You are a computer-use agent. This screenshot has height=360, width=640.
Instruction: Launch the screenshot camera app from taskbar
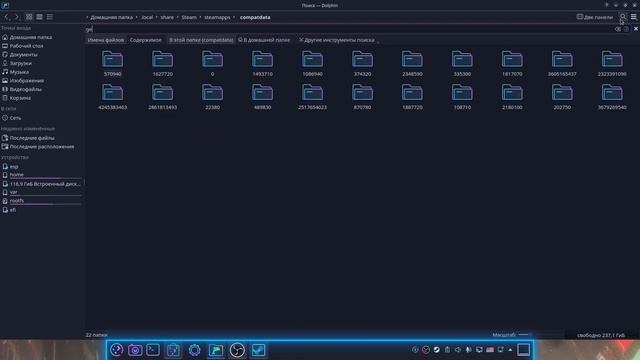click(x=135, y=350)
